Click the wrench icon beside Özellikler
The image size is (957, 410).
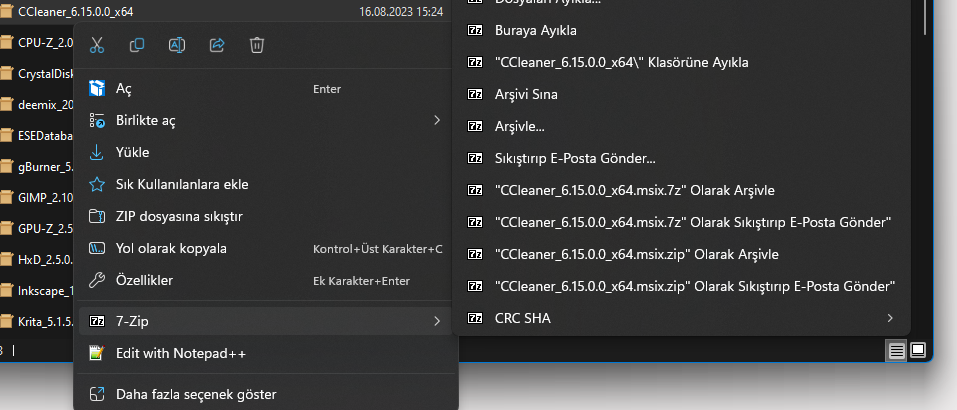(x=97, y=281)
